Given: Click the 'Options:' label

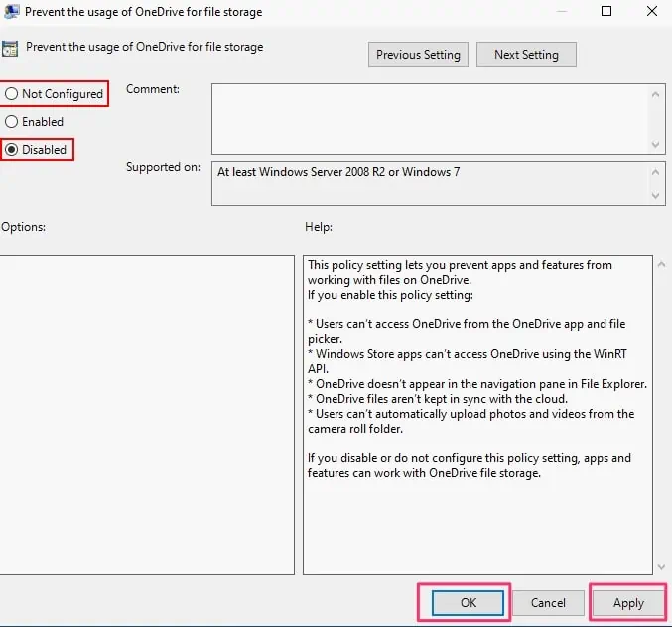Looking at the screenshot, I should pos(23,227).
